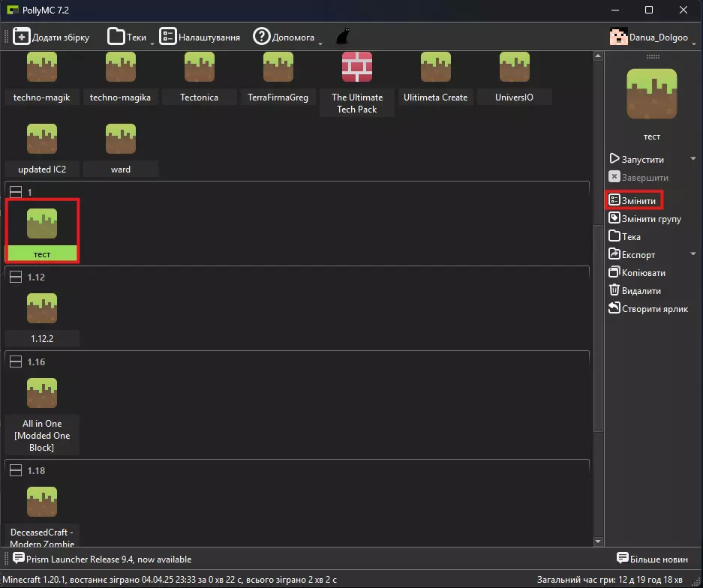Click the Завершити kill button
The width and height of the screenshot is (703, 588).
click(x=638, y=178)
